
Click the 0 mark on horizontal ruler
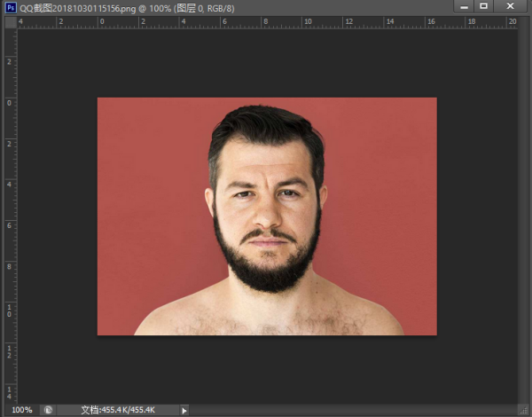point(102,20)
